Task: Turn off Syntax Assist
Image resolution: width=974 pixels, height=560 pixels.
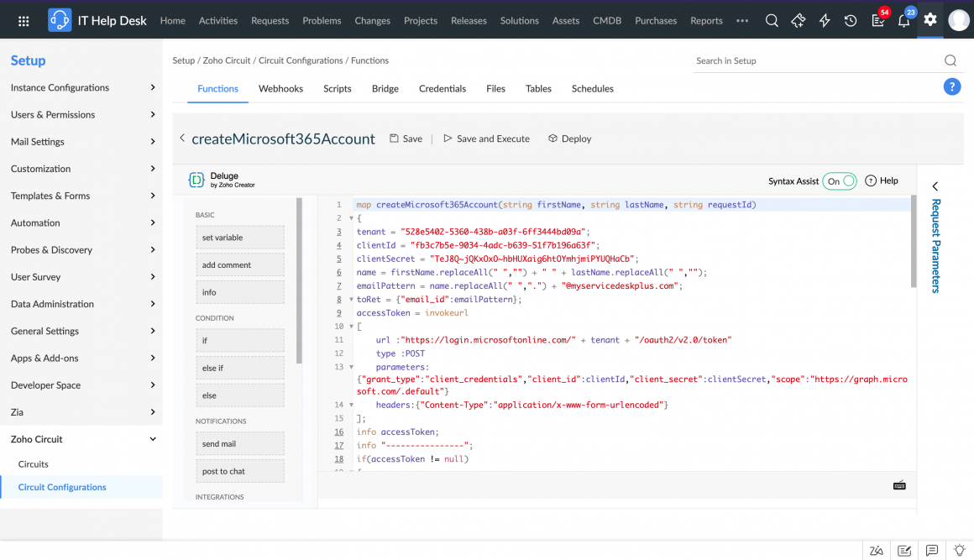Action: (840, 181)
